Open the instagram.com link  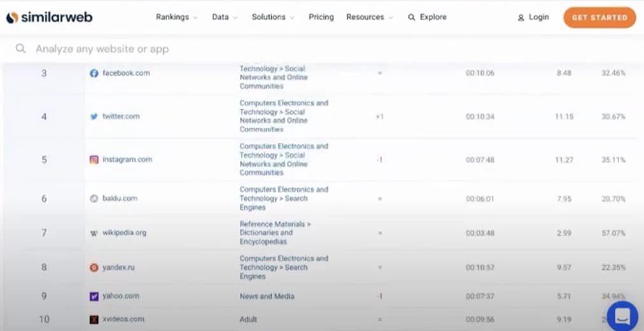click(127, 159)
